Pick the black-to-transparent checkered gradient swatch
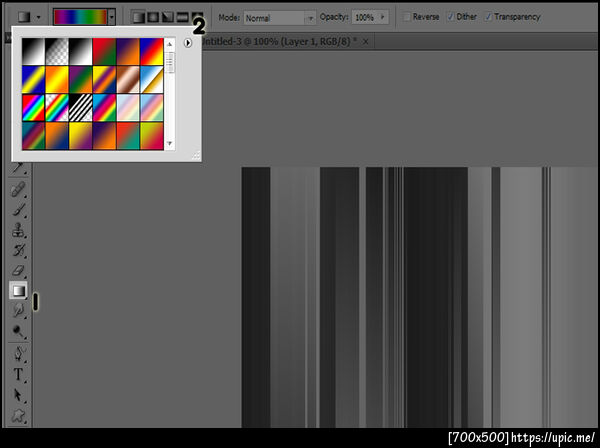 (57, 51)
